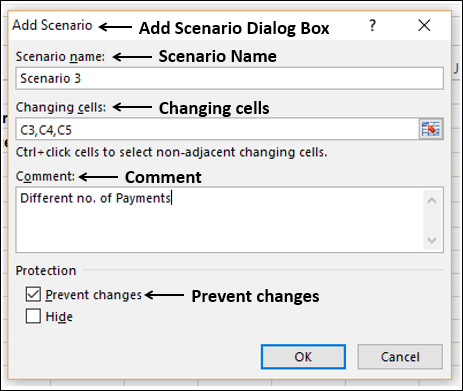463x391 pixels.
Task: Click the Changing cells input field
Action: coord(217,129)
